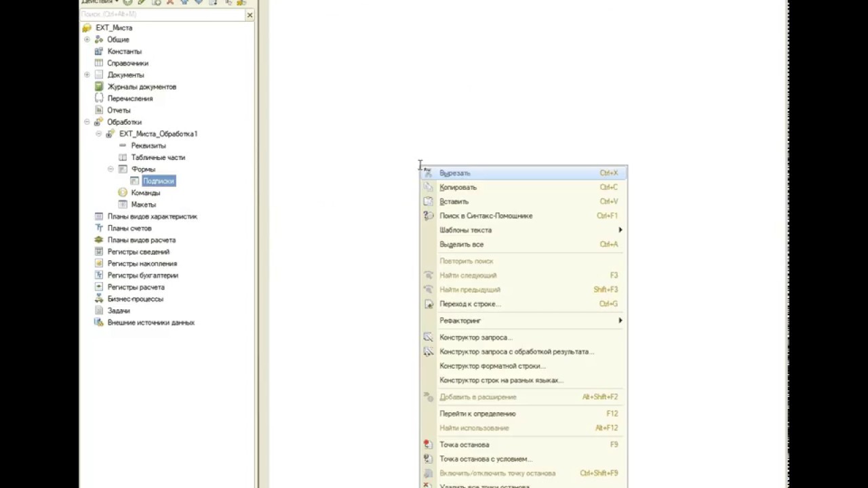The image size is (868, 488).
Task: Click the red Точка останова icon
Action: (x=428, y=445)
